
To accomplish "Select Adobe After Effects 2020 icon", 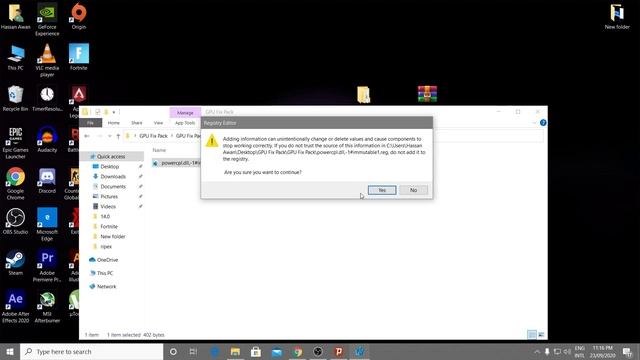I will 16,307.
